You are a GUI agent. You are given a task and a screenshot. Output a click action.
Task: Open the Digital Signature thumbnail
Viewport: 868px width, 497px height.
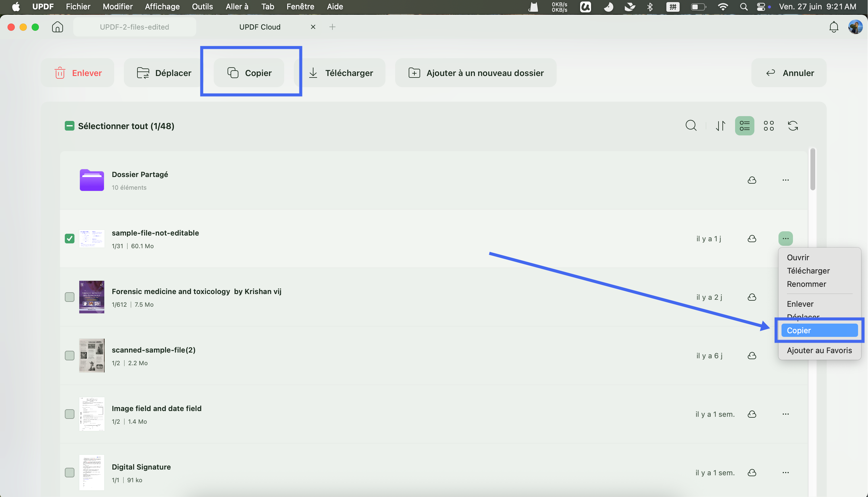click(92, 473)
